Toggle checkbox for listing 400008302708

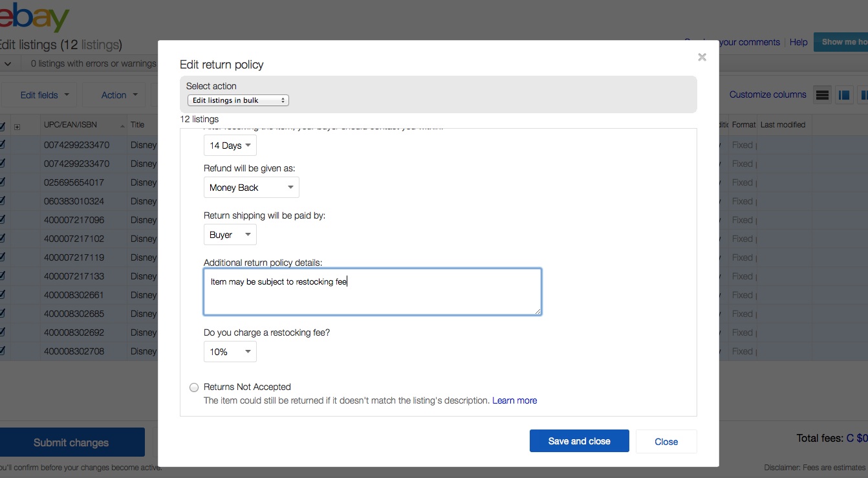point(3,351)
